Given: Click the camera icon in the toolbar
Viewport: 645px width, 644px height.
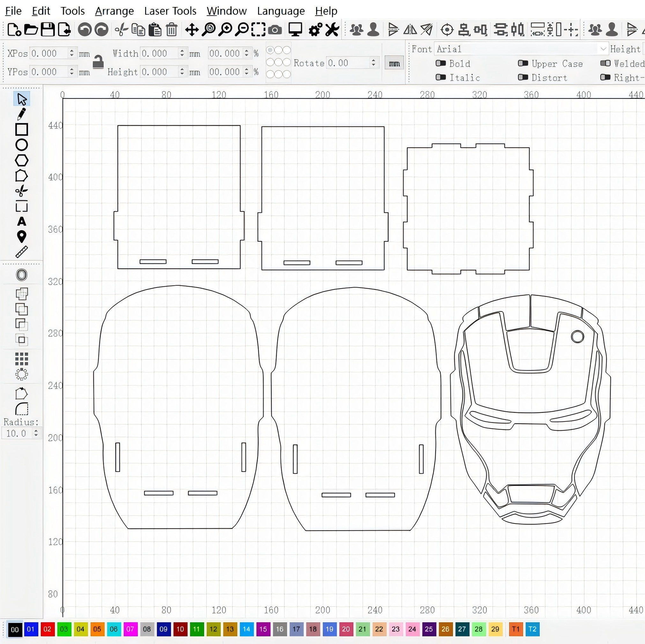Looking at the screenshot, I should (275, 30).
